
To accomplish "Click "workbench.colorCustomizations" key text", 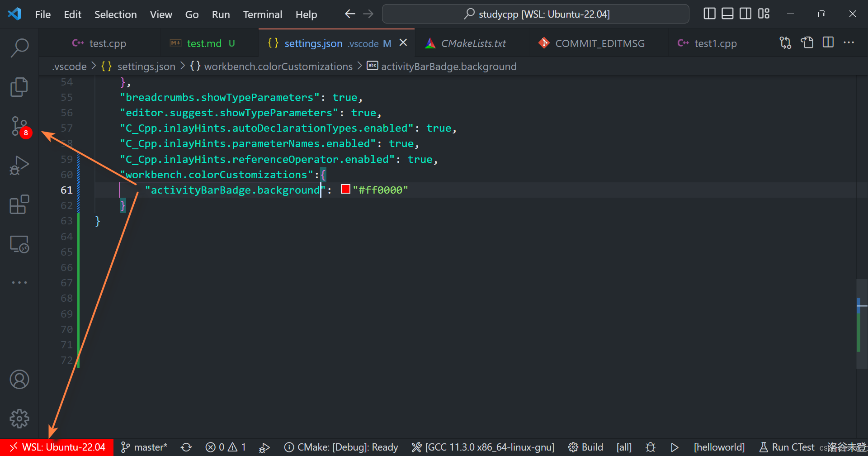I will (217, 175).
